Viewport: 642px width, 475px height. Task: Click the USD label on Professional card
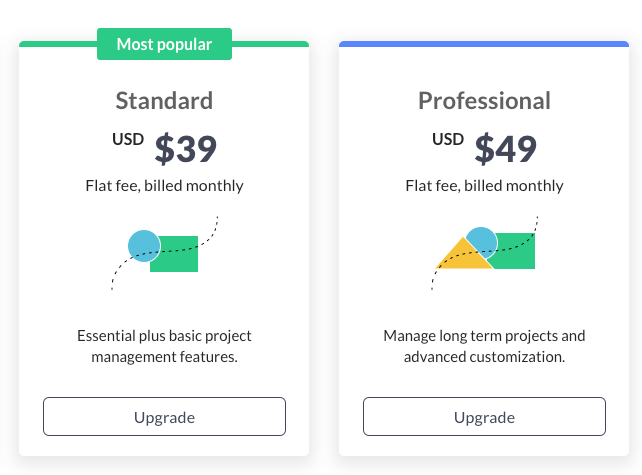[448, 139]
